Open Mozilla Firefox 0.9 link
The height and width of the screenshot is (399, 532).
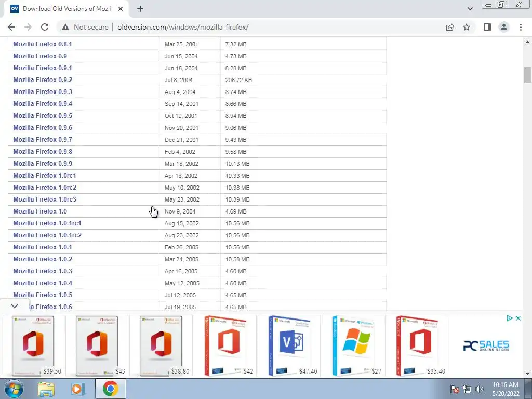pyautogui.click(x=40, y=56)
